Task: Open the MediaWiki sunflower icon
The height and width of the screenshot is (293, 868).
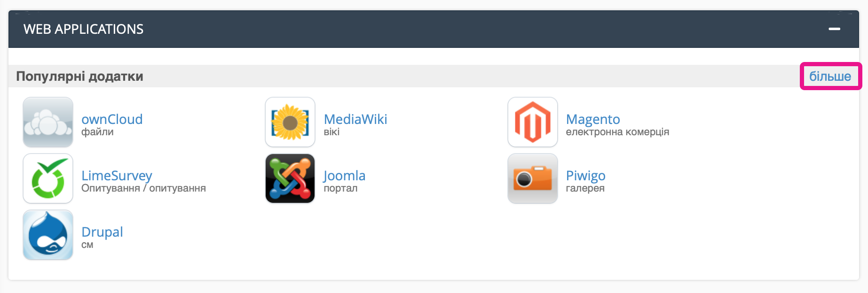Action: pos(290,122)
